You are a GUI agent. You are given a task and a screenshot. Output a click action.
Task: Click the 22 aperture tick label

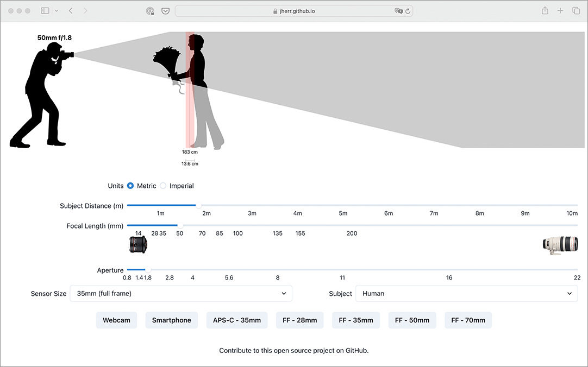click(x=577, y=278)
